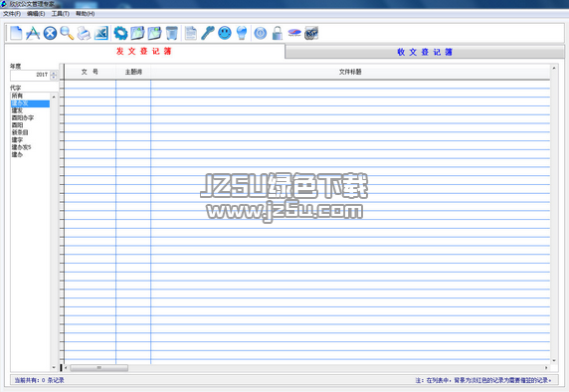Image resolution: width=569 pixels, height=392 pixels.
Task: Click the padlock lock icon
Action: pos(278,33)
